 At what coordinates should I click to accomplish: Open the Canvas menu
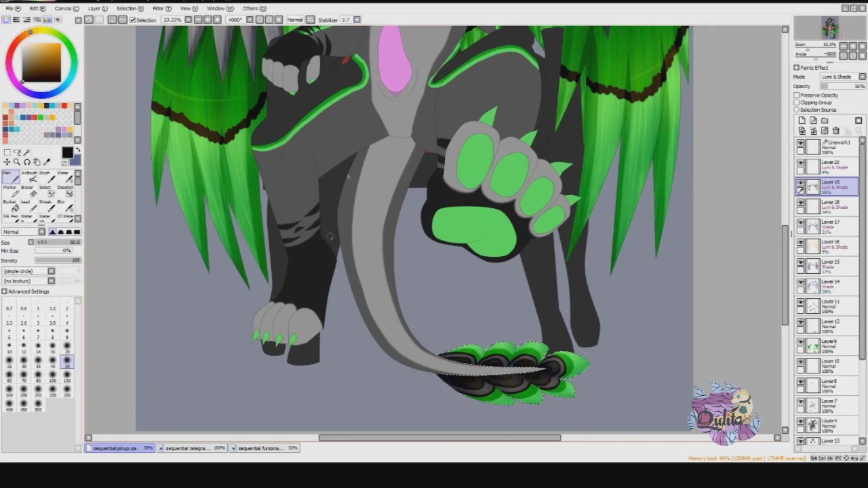point(66,8)
